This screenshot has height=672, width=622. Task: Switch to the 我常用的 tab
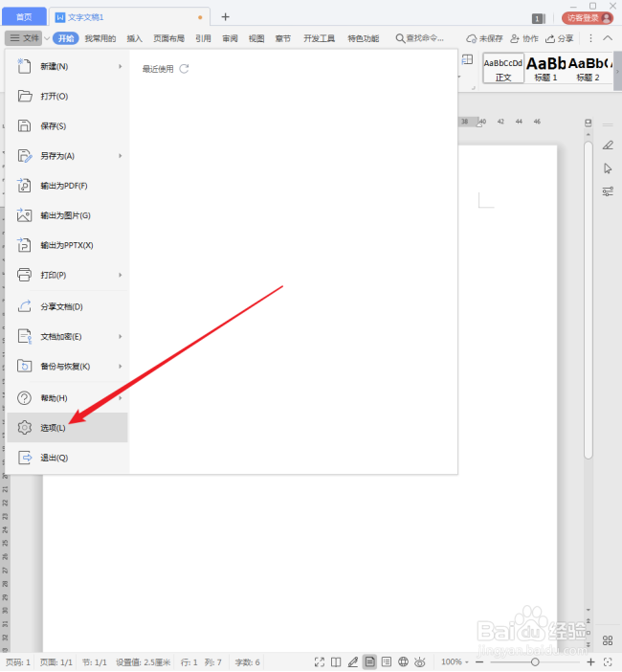click(100, 38)
